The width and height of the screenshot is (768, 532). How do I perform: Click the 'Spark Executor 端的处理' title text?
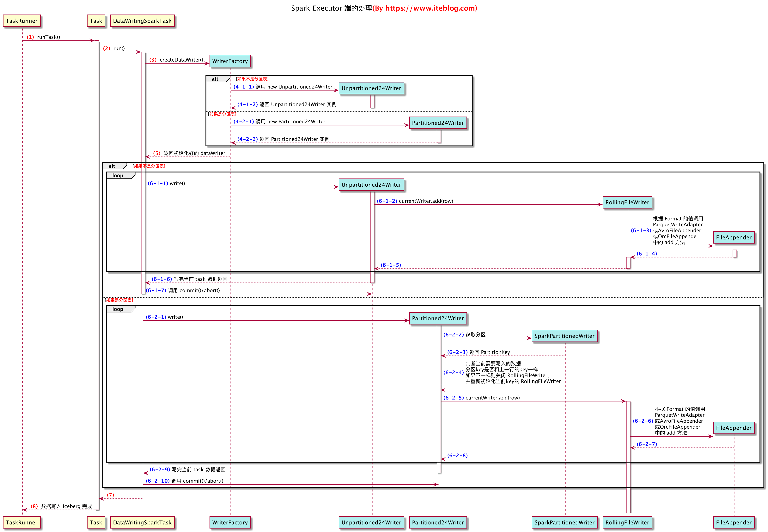click(x=331, y=8)
